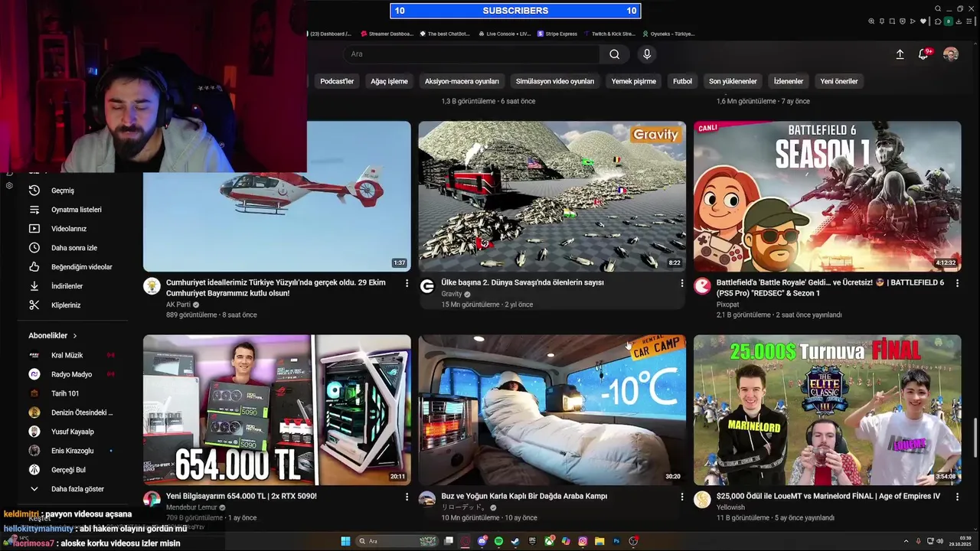Open Photoshop from the taskbar
980x551 pixels.
[x=616, y=541]
